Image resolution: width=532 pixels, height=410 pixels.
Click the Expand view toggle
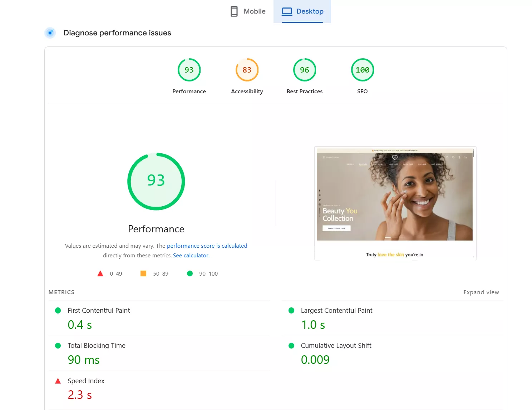click(x=481, y=292)
